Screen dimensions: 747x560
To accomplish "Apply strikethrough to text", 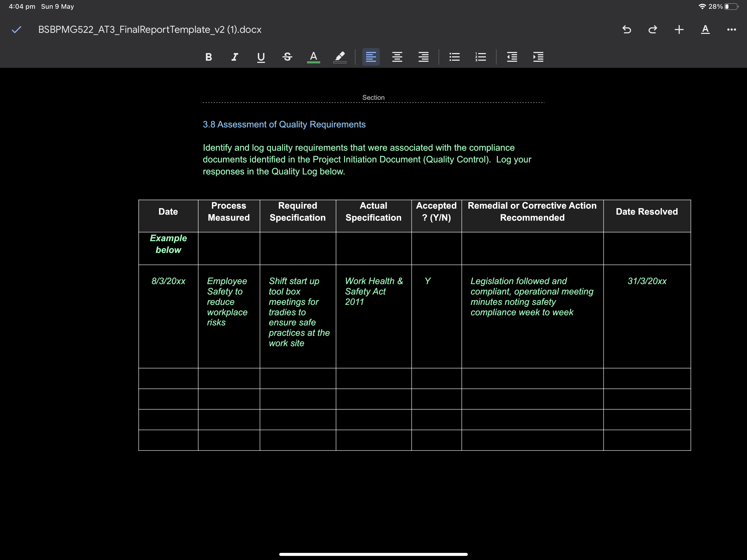I will click(x=287, y=57).
